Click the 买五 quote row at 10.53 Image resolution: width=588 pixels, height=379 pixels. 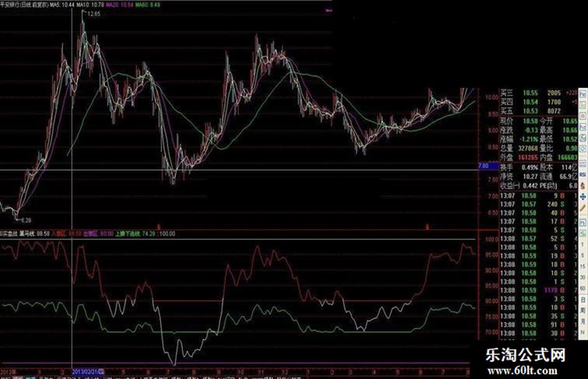(x=538, y=111)
